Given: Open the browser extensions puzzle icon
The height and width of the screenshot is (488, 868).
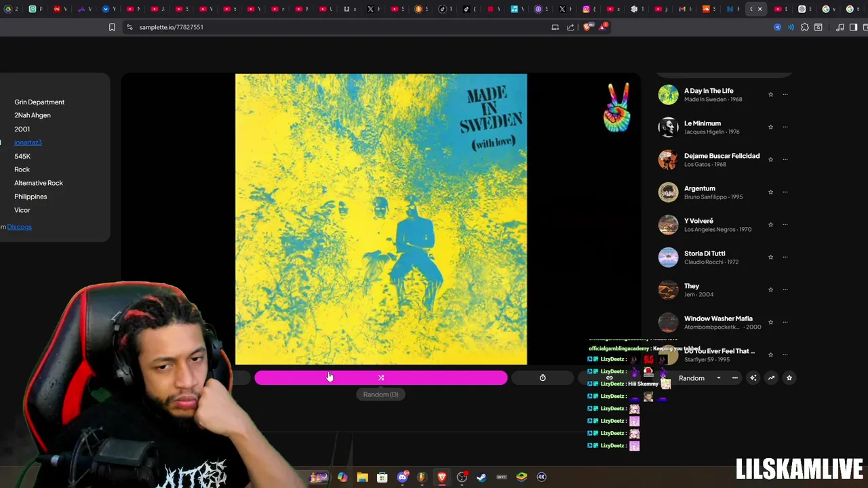Looking at the screenshot, I should [x=805, y=27].
